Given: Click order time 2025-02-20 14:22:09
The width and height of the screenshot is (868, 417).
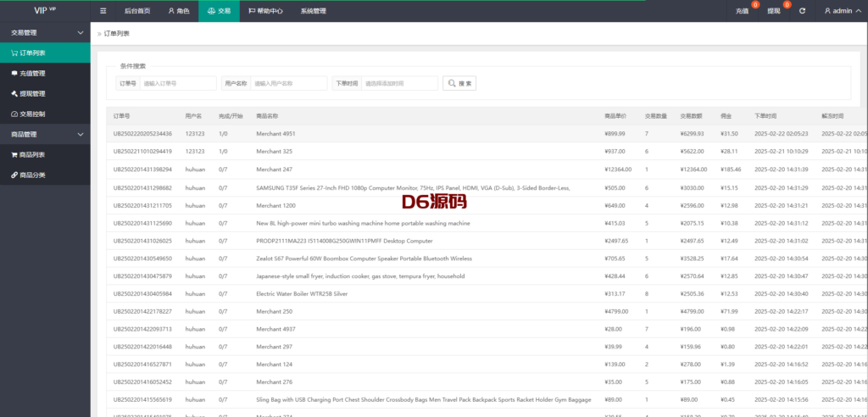Looking at the screenshot, I should coord(782,329).
